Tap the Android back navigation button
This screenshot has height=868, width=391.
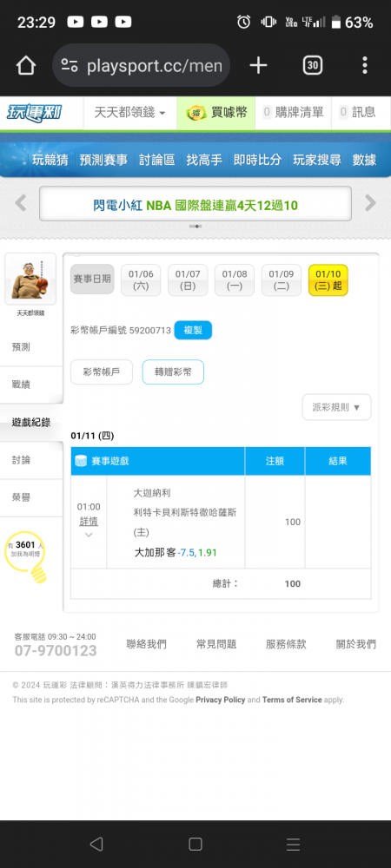coord(96,844)
